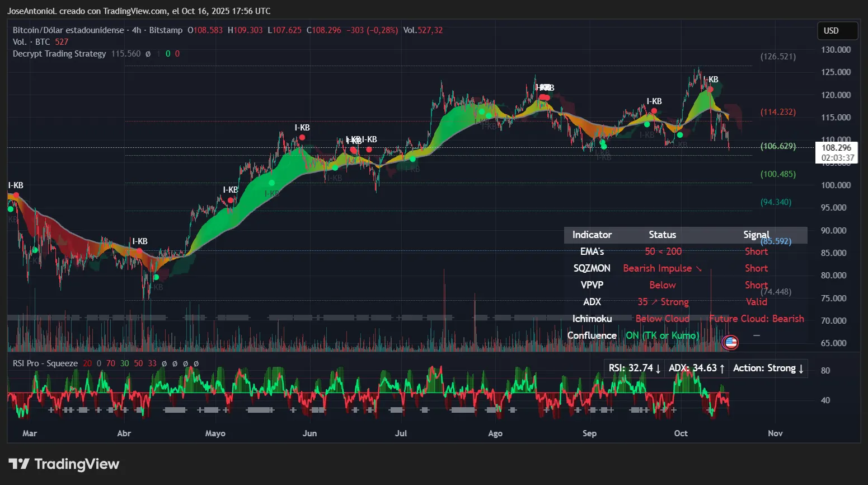Open the Bitstamp exchange selector
The image size is (868, 485).
click(166, 30)
